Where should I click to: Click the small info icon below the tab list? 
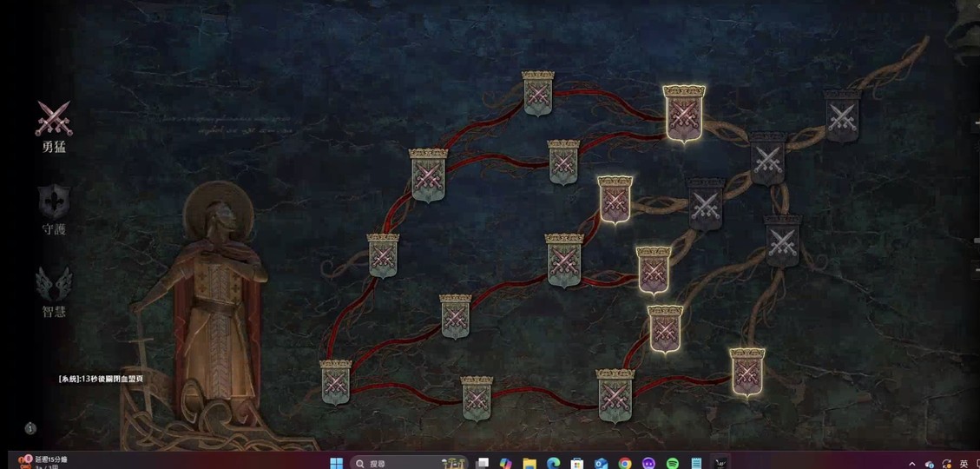click(30, 428)
